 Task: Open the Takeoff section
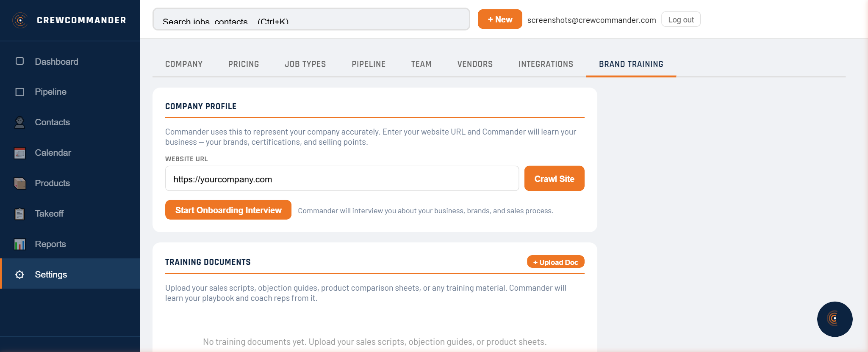70,214
